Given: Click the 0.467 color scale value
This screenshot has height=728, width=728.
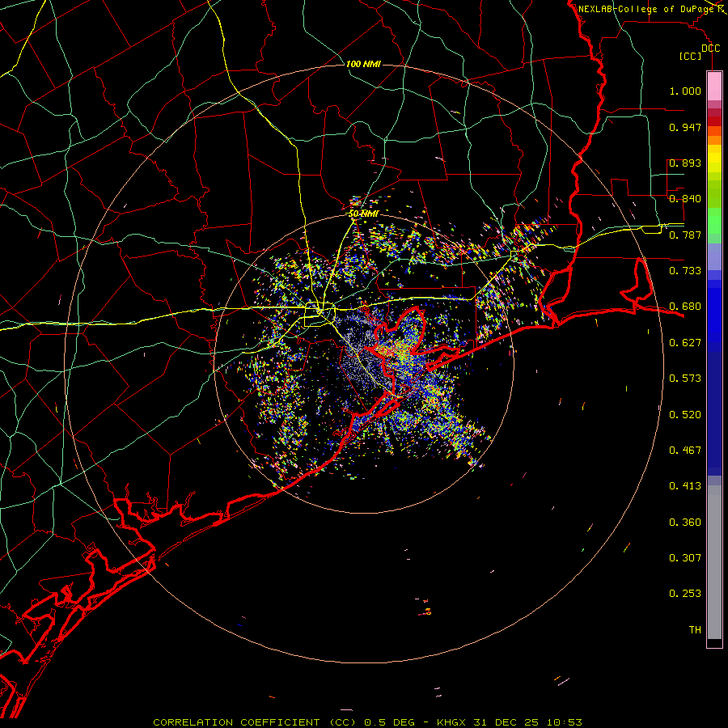Looking at the screenshot, I should (685, 451).
